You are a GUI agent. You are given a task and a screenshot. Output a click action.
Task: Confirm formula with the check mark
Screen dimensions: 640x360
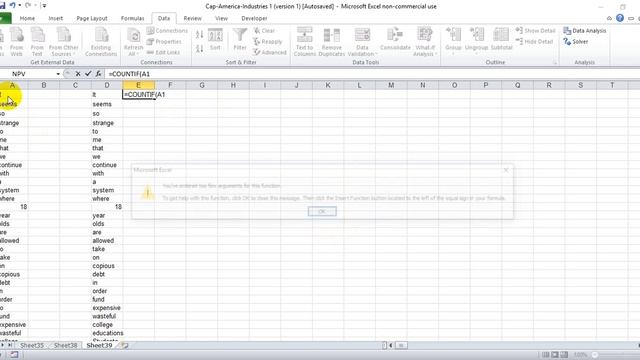pyautogui.click(x=88, y=74)
